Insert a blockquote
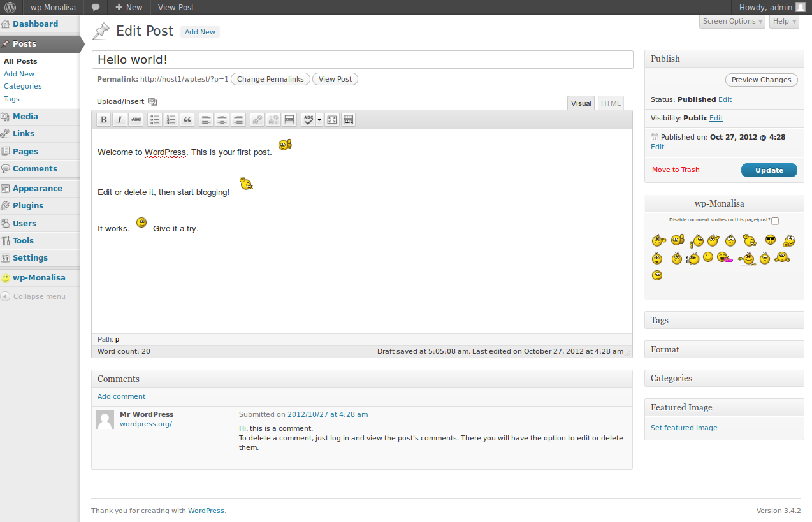Viewport: 812px width, 522px height. (187, 120)
